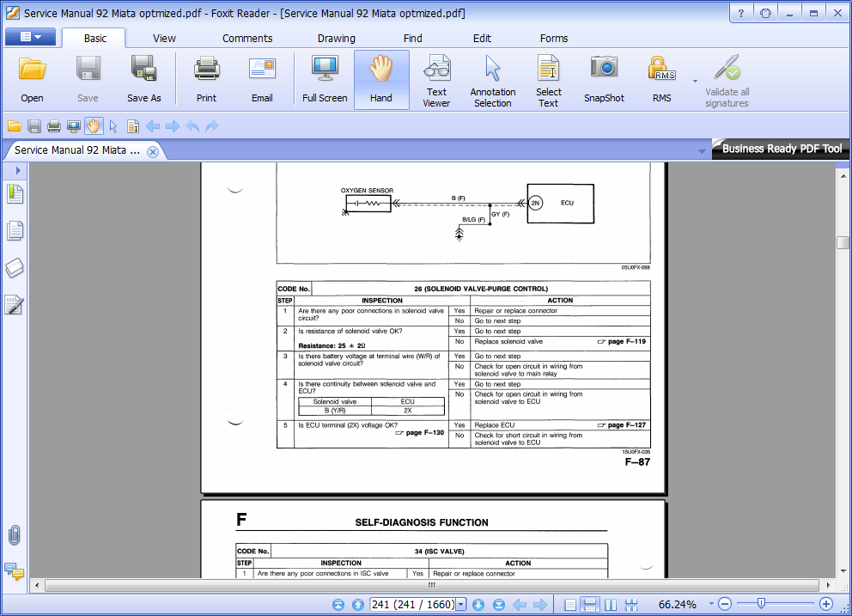Click the Email ribbon button
Screen dimensions: 852x616
tap(262, 80)
